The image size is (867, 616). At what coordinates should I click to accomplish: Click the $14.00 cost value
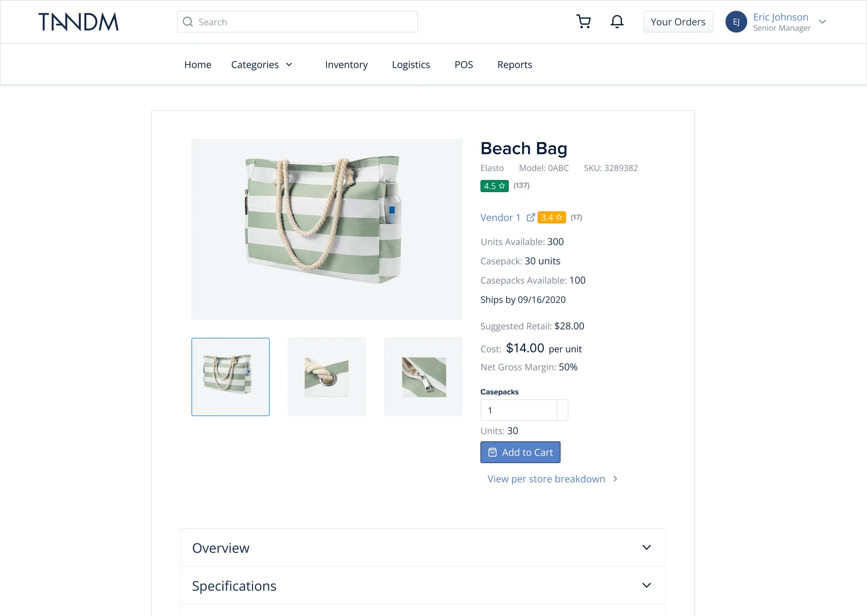coord(525,348)
